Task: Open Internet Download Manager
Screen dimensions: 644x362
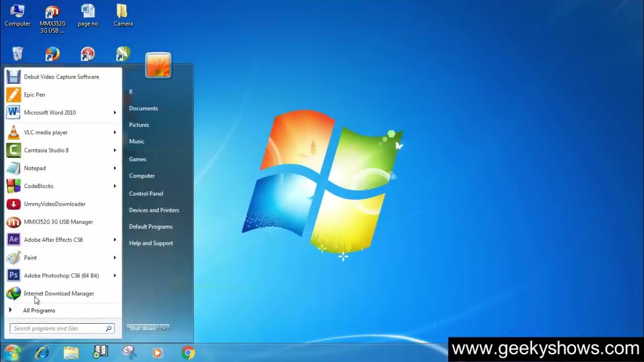Action: click(62, 294)
